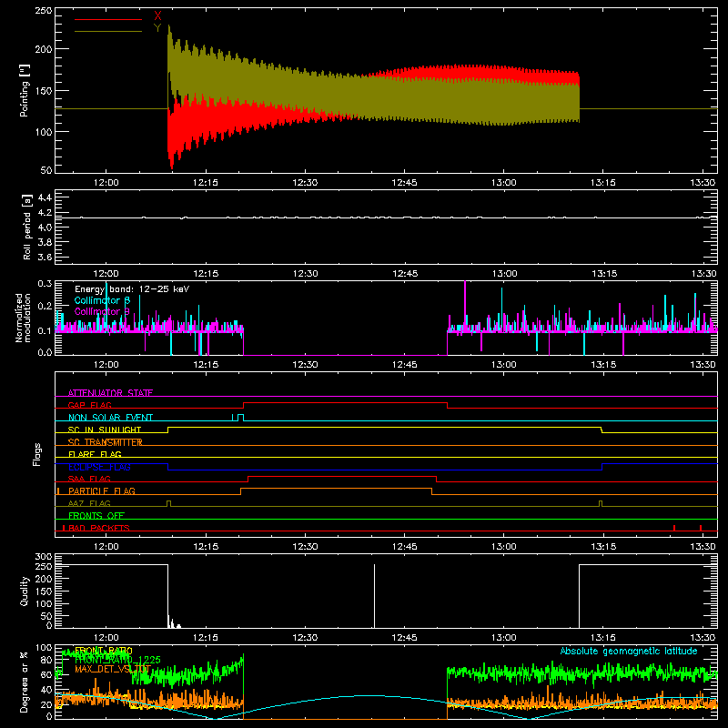
Task: Click the 300 tick on the Quality axis
Action: tap(44, 557)
